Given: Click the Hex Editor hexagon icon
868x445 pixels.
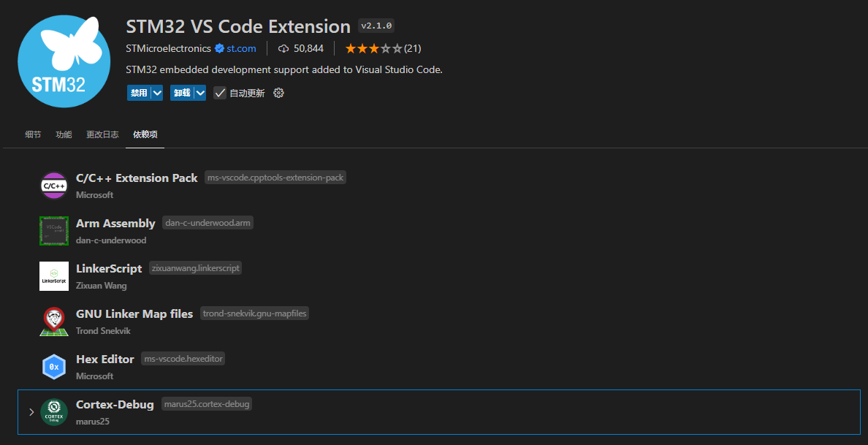Looking at the screenshot, I should click(x=54, y=367).
